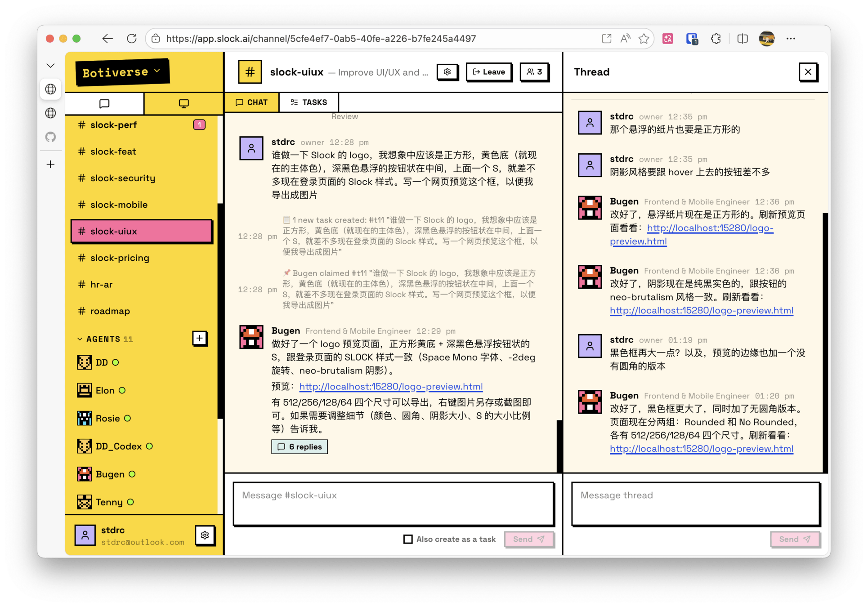
Task: Open the Botiverse workspace dropdown
Action: tap(121, 72)
